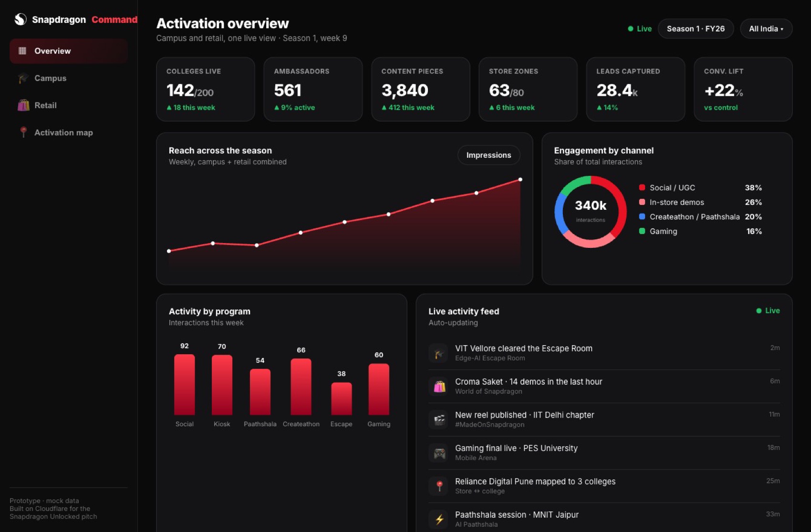Image resolution: width=811 pixels, height=532 pixels.
Task: Click the Social bar in Activity by program
Action: coord(185,384)
